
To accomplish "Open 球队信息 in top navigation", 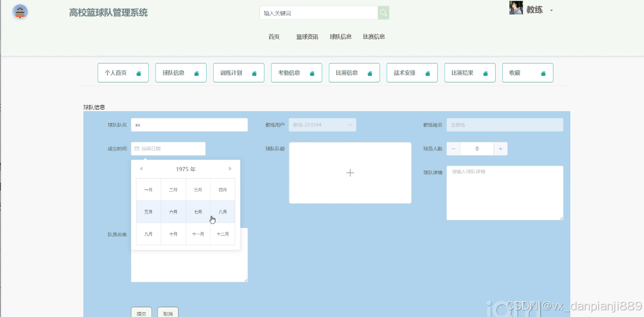I will point(341,37).
